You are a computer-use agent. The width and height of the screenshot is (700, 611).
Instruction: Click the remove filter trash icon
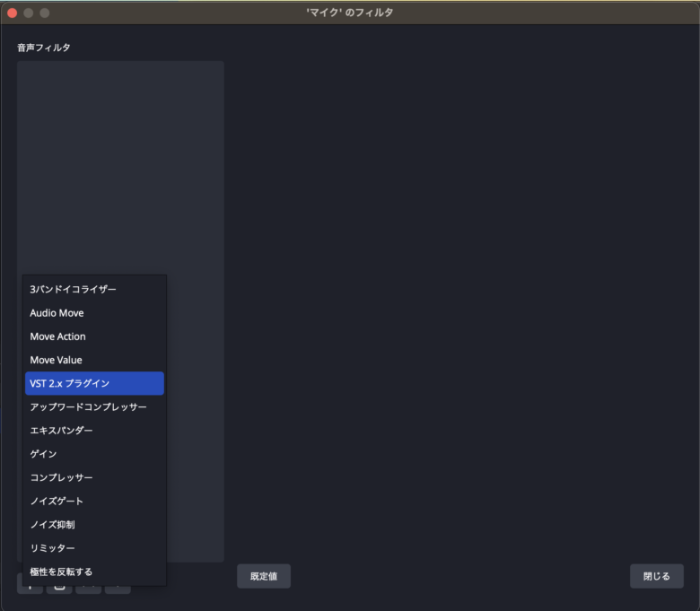pyautogui.click(x=59, y=589)
